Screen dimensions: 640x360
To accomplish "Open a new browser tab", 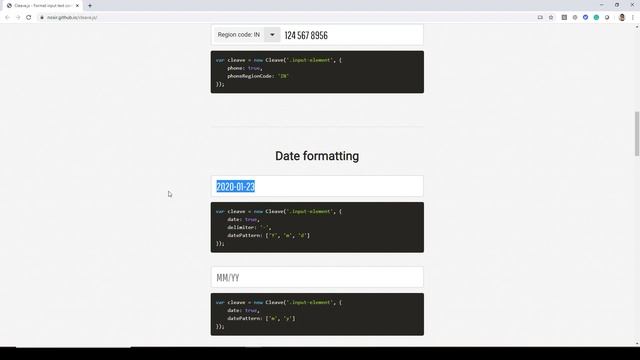I will click(90, 6).
